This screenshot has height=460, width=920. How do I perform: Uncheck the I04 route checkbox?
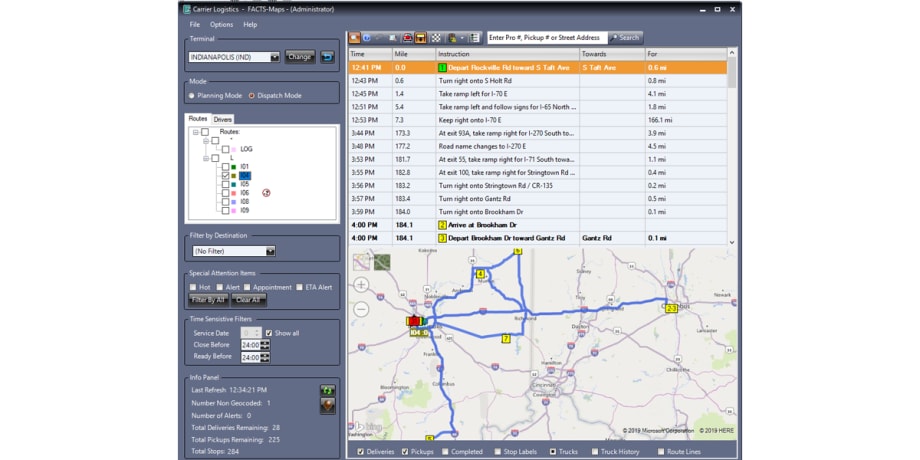tap(226, 175)
